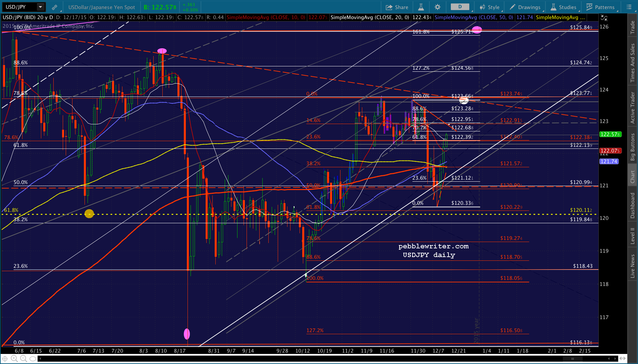Click the +0.30% change value
This screenshot has height=364, width=638.
(190, 10)
